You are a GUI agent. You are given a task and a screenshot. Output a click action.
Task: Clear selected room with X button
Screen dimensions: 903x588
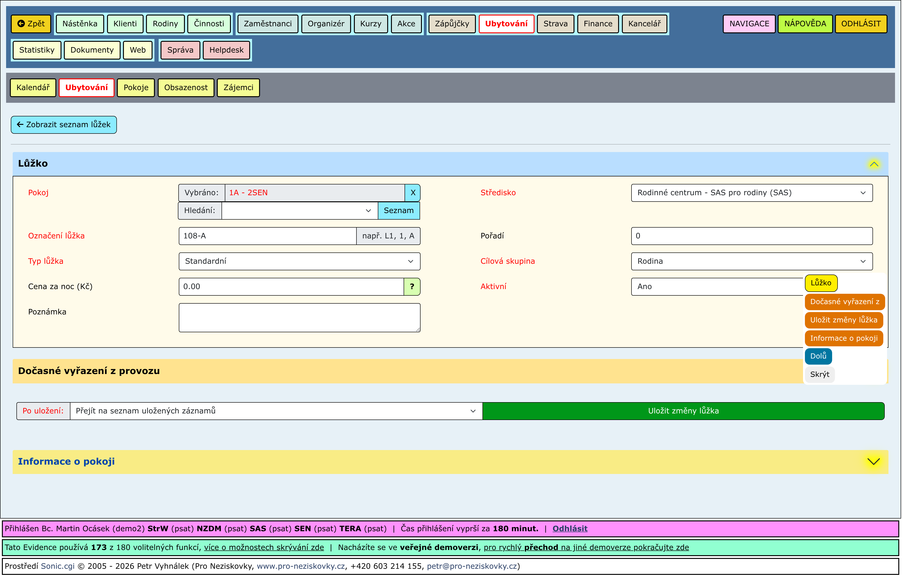coord(413,193)
